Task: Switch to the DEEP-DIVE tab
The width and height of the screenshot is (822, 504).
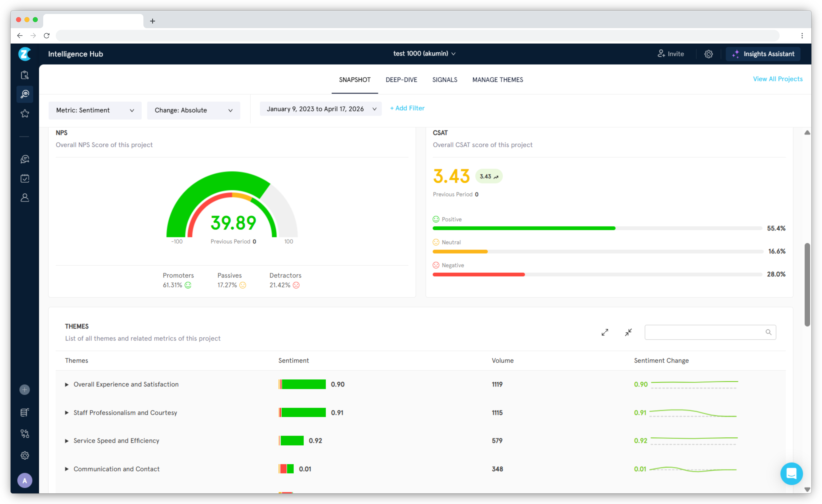Action: [401, 80]
